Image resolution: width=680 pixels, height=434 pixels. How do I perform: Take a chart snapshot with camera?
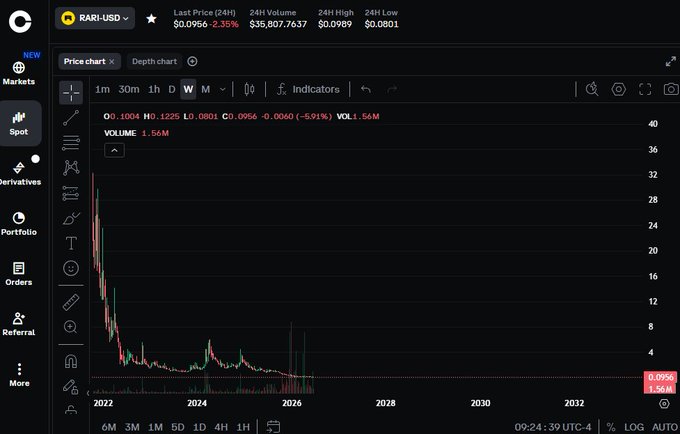click(671, 89)
